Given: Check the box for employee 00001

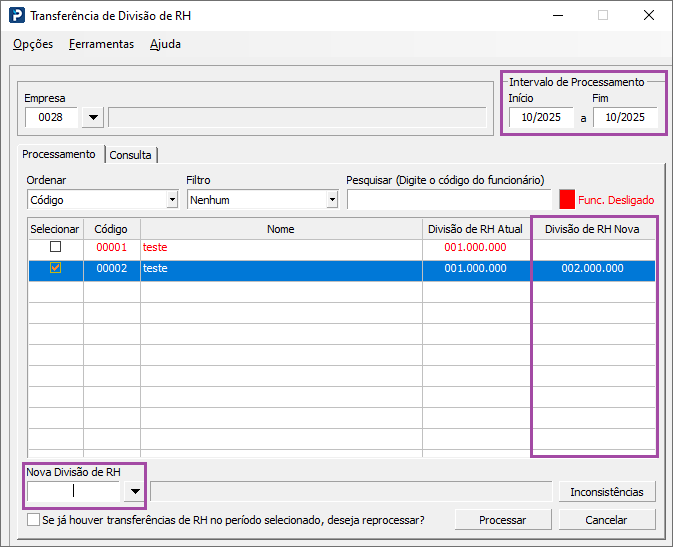Looking at the screenshot, I should point(55,247).
